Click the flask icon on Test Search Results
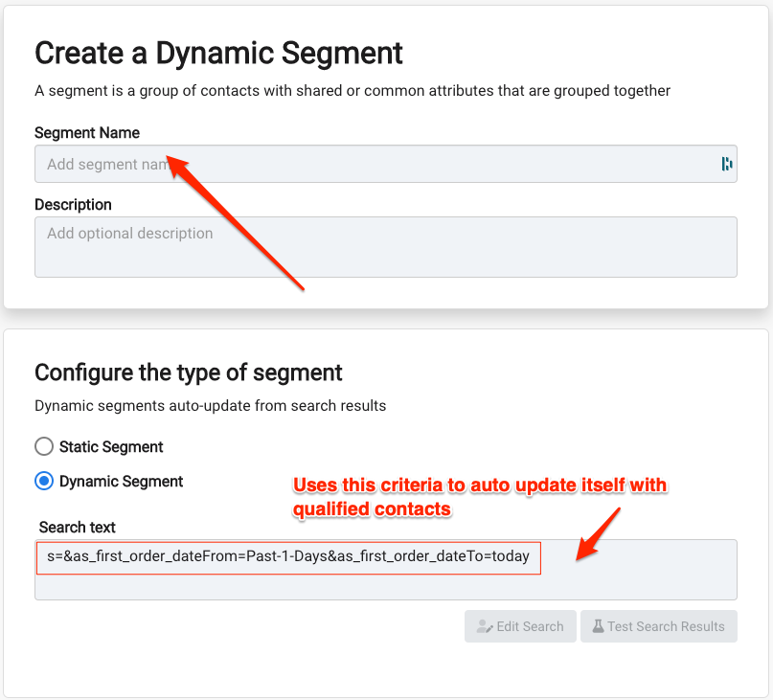773x700 pixels. coord(598,626)
